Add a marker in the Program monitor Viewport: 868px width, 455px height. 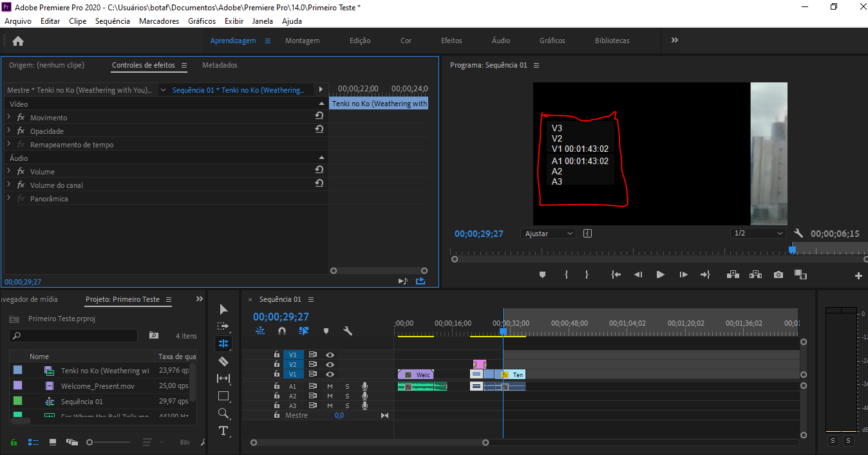[x=542, y=274]
